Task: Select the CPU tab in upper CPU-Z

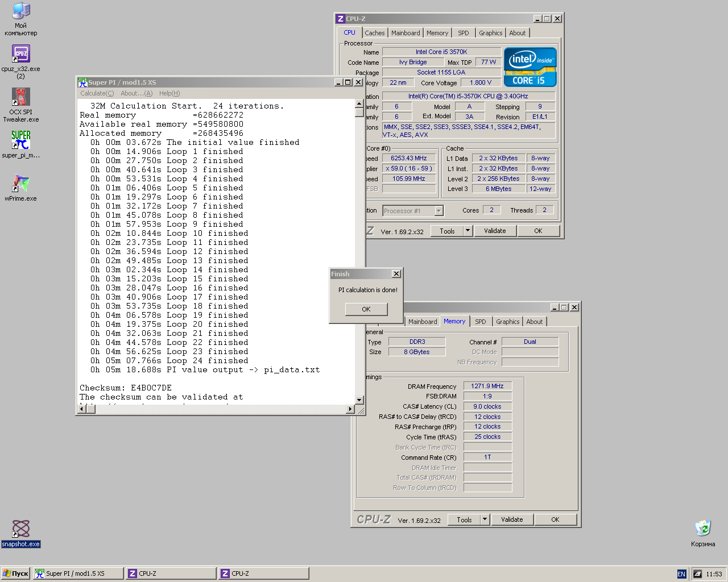Action: point(349,32)
